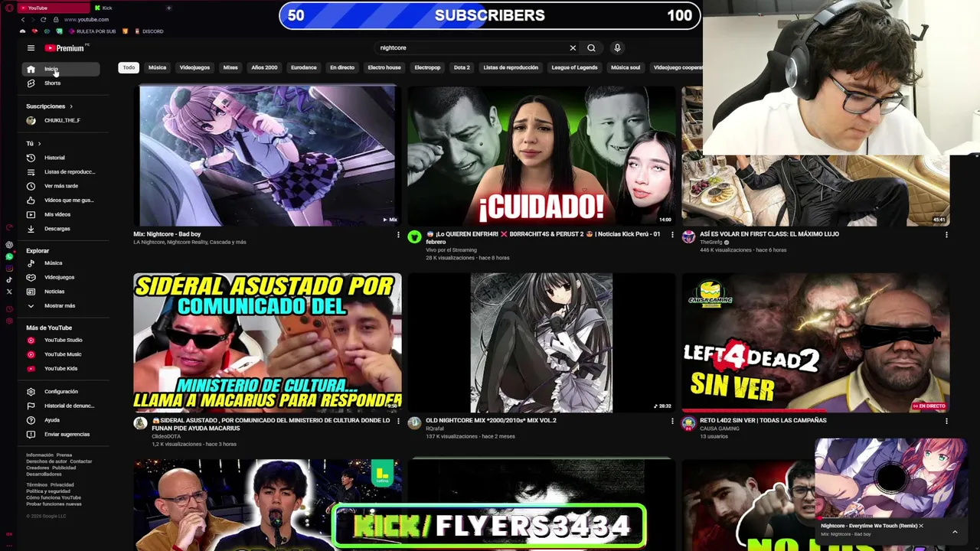Open Videojuegos under Explorar

61,277
